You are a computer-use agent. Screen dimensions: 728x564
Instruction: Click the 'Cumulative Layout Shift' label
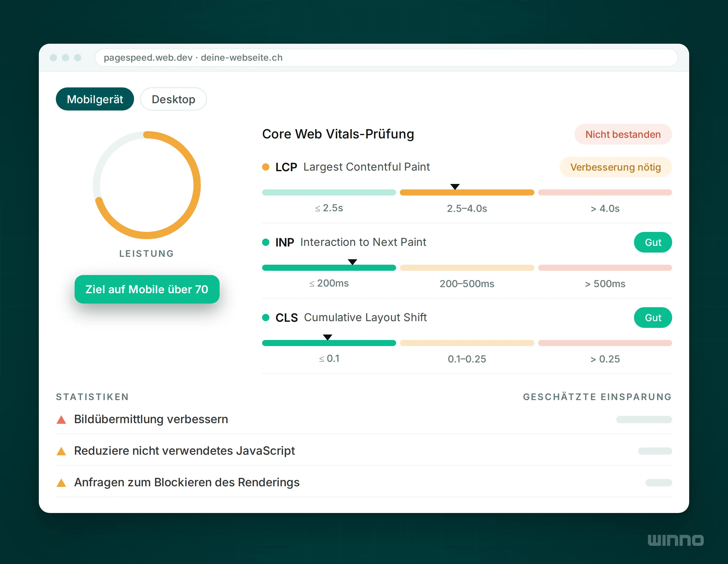[365, 318]
